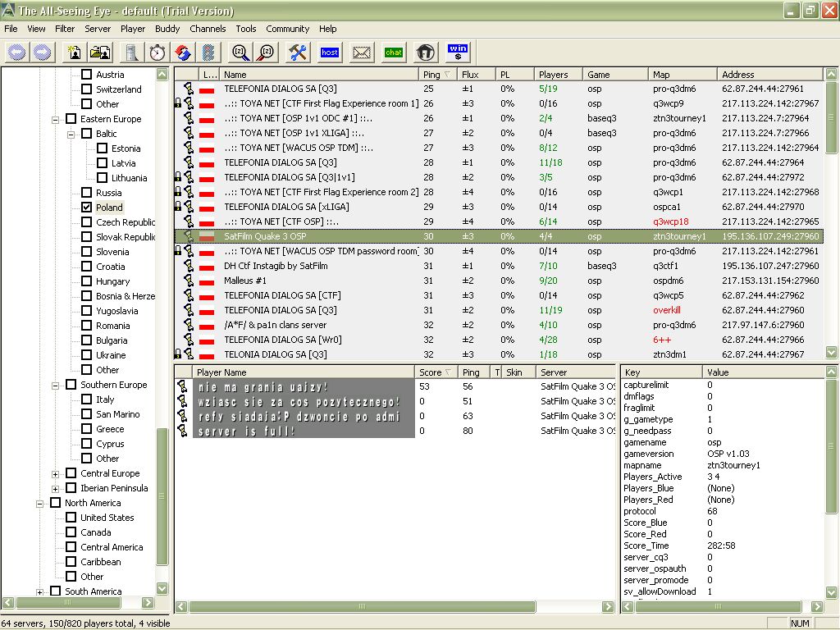Expand the Iberian Peninsula tree node

(x=56, y=488)
